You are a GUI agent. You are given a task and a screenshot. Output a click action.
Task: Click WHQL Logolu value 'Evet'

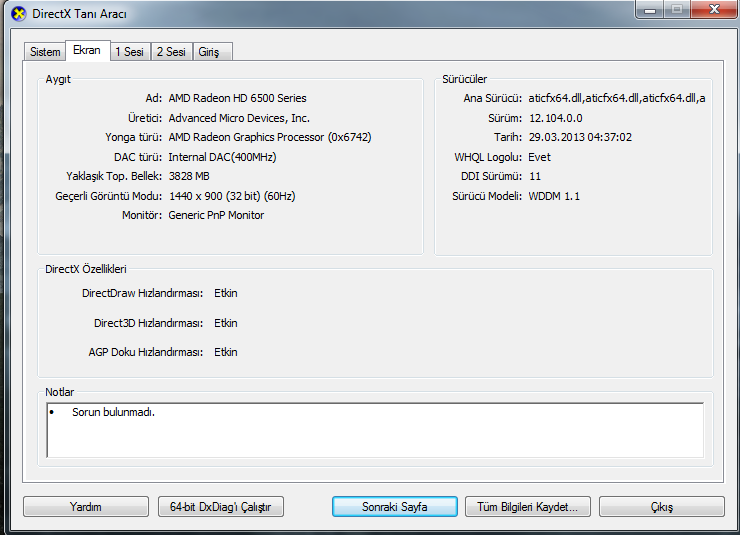point(539,157)
